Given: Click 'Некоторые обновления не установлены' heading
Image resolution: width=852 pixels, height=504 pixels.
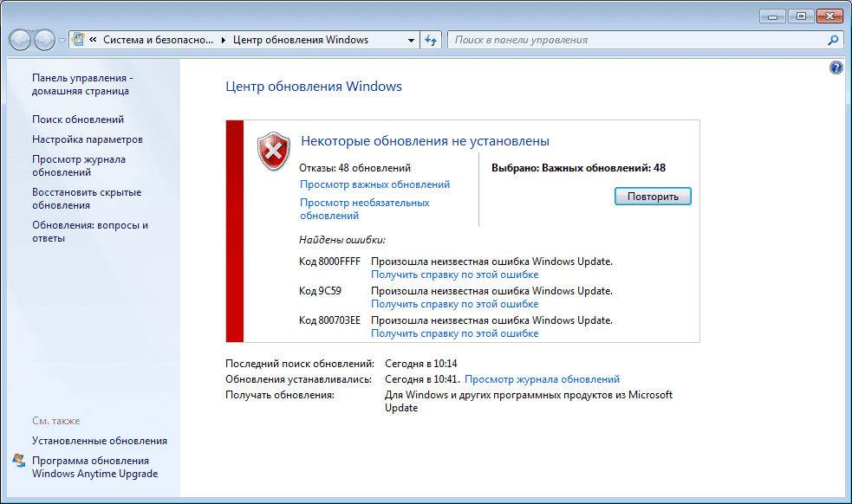Looking at the screenshot, I should [425, 141].
